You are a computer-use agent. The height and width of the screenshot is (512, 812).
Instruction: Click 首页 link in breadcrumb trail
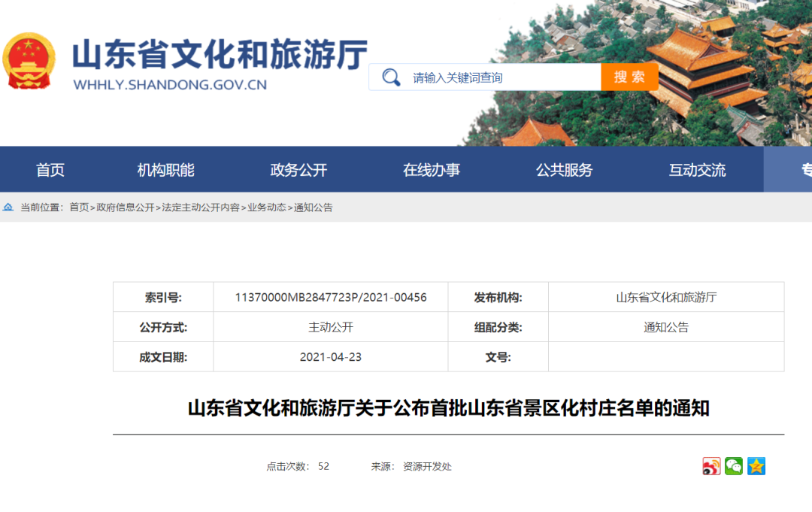(79, 207)
